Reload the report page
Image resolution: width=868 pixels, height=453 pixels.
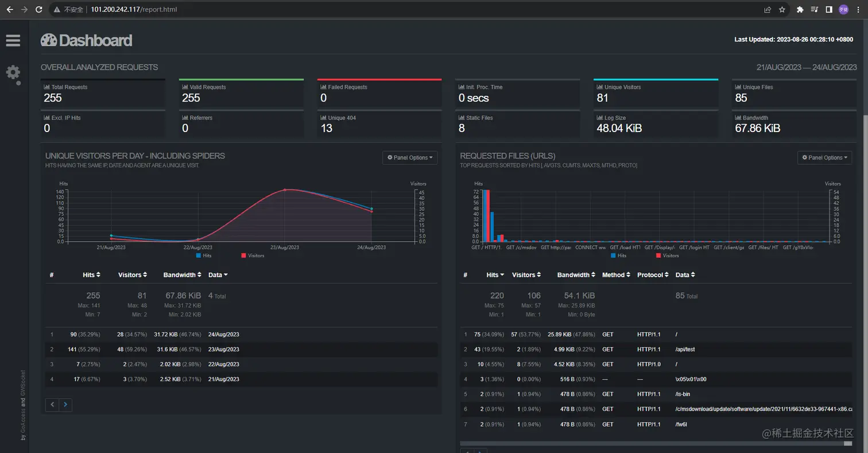(39, 10)
